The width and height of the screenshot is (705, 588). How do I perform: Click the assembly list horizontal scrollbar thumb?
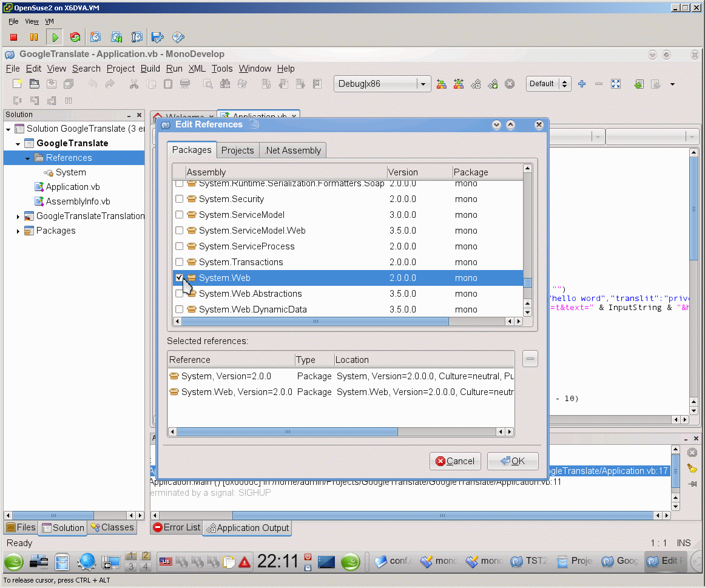tap(315, 321)
